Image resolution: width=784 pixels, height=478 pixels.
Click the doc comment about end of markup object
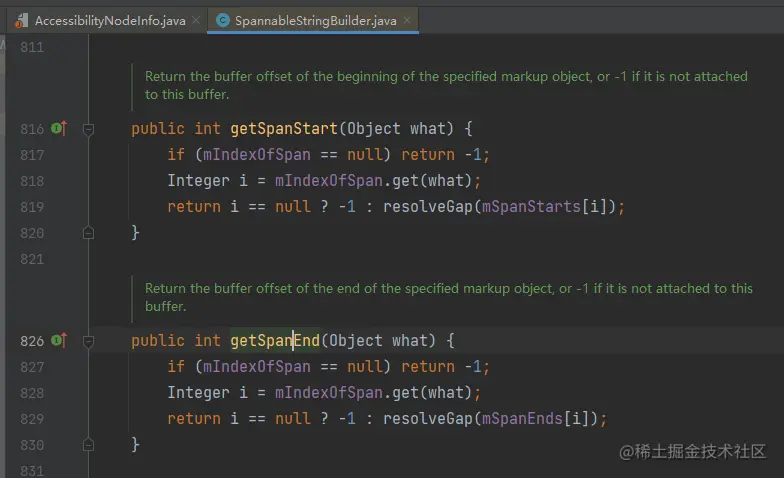pos(448,298)
